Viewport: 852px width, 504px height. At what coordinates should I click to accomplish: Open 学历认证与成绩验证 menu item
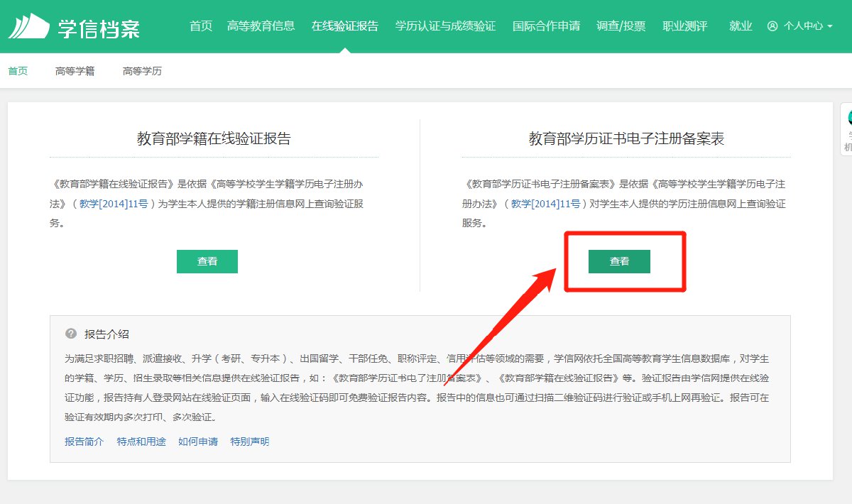[445, 26]
